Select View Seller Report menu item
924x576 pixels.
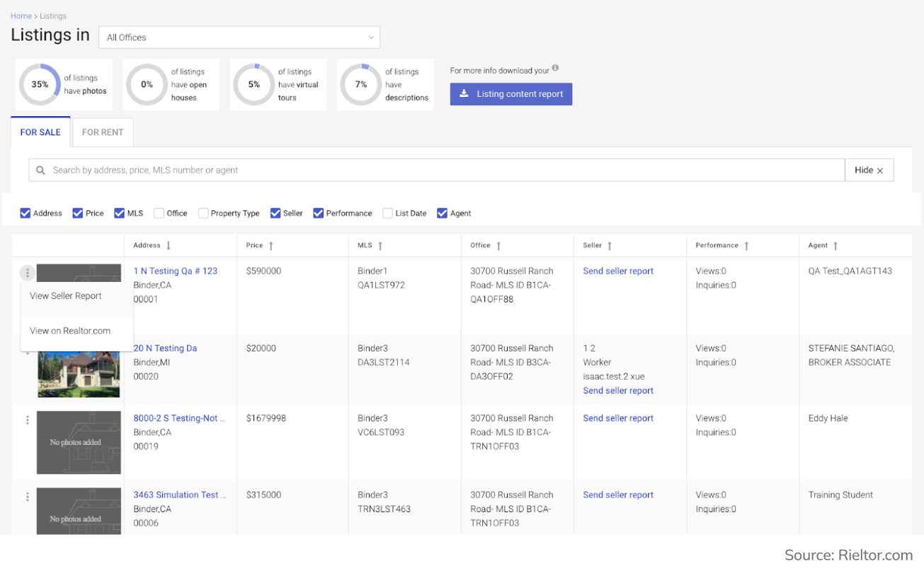[x=66, y=296]
